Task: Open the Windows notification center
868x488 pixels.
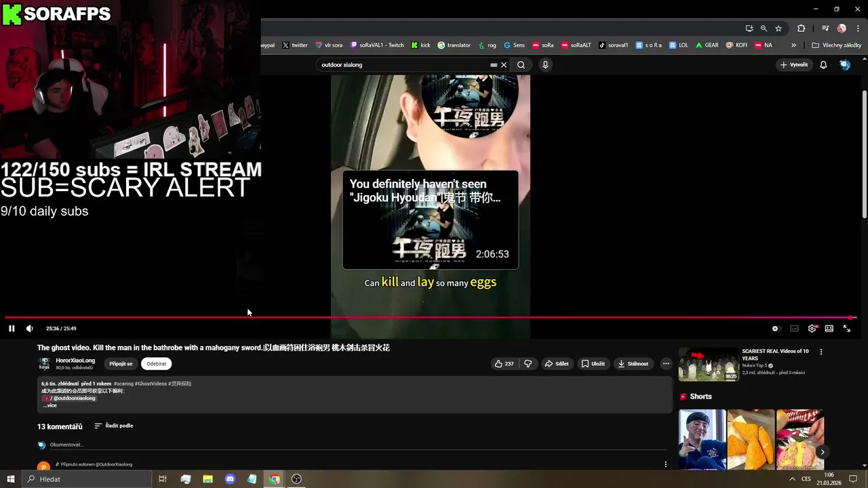Action: 853,479
